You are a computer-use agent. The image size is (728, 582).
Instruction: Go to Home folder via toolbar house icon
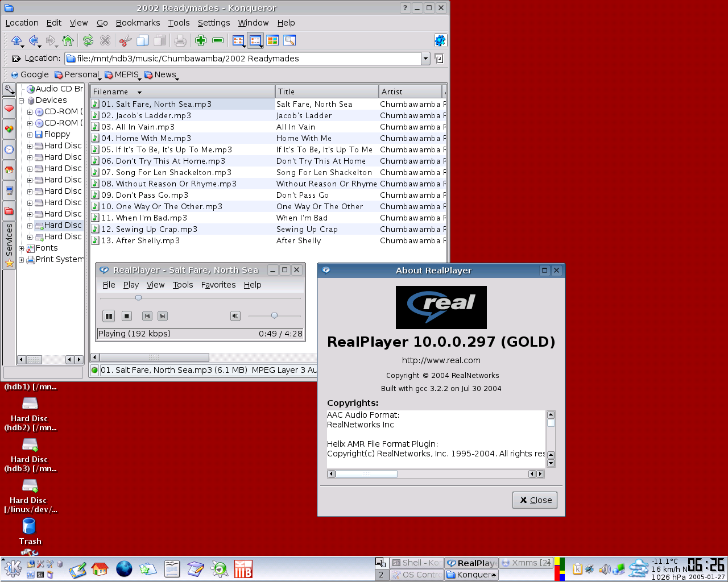tap(68, 40)
